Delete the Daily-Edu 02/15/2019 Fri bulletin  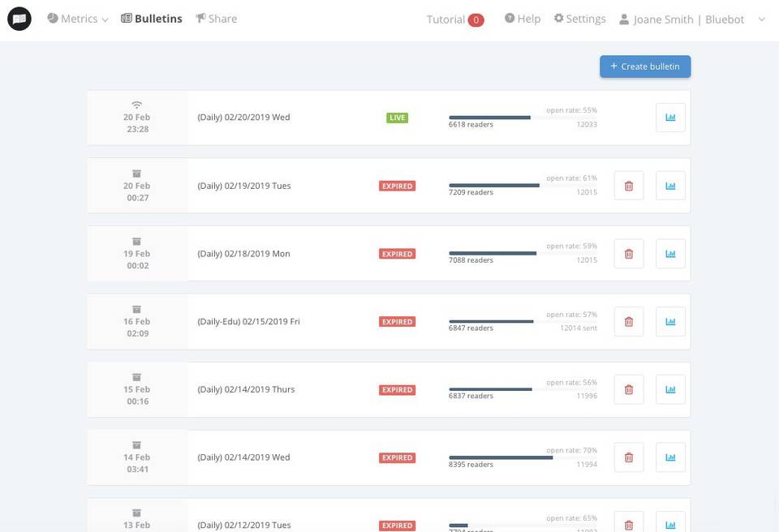pos(628,322)
